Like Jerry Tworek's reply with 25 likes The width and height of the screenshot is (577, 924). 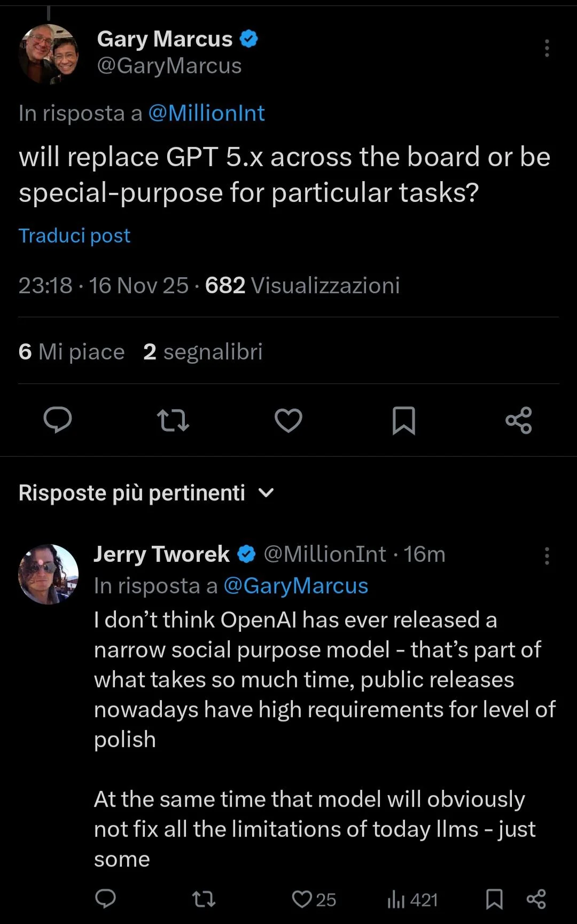click(302, 899)
